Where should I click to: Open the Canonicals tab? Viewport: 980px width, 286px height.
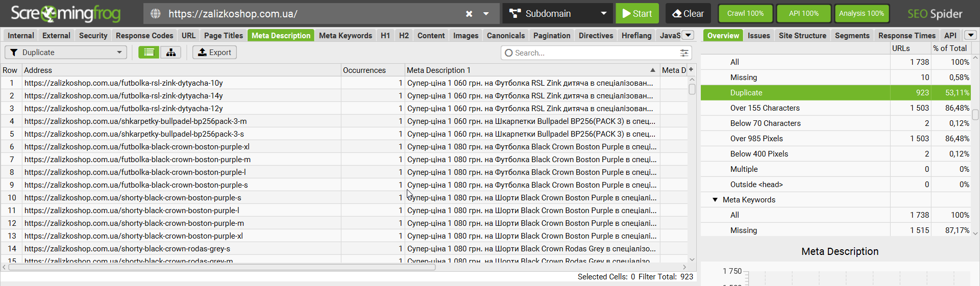pos(506,36)
